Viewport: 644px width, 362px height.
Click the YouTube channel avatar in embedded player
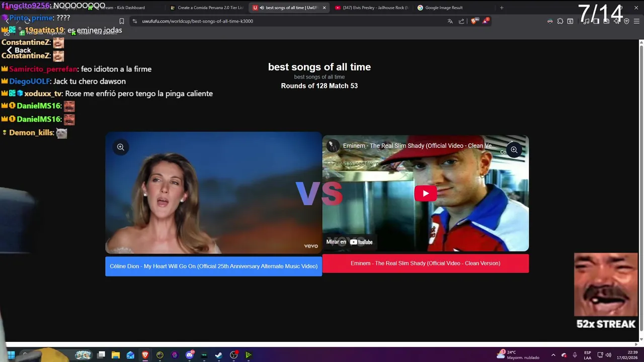(x=332, y=146)
